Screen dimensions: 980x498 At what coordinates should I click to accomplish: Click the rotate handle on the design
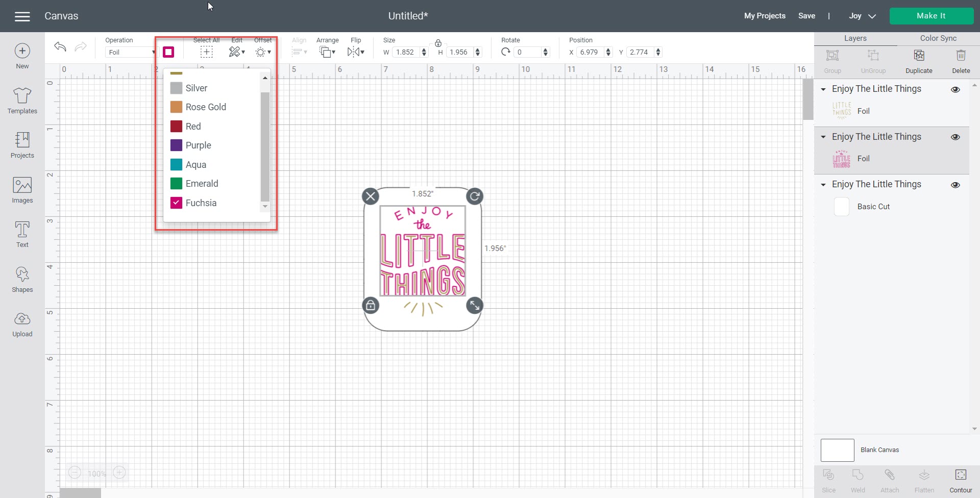point(475,196)
